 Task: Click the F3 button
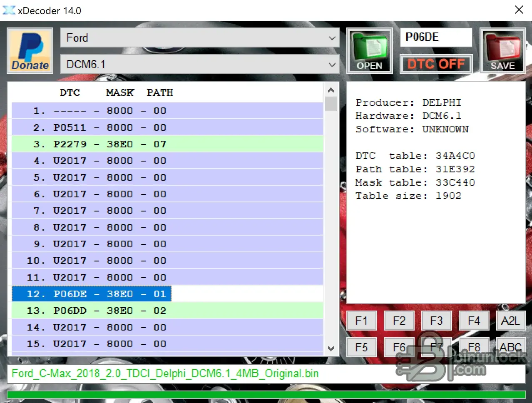click(436, 321)
